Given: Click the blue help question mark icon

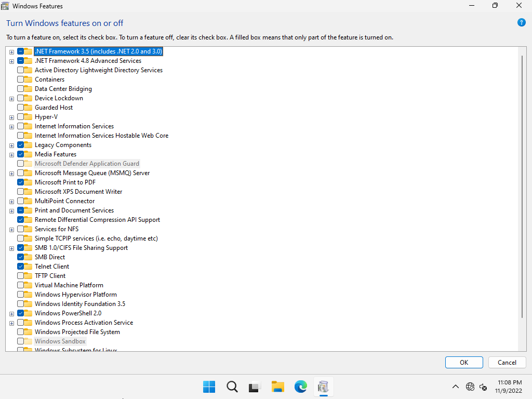Looking at the screenshot, I should pos(522,23).
